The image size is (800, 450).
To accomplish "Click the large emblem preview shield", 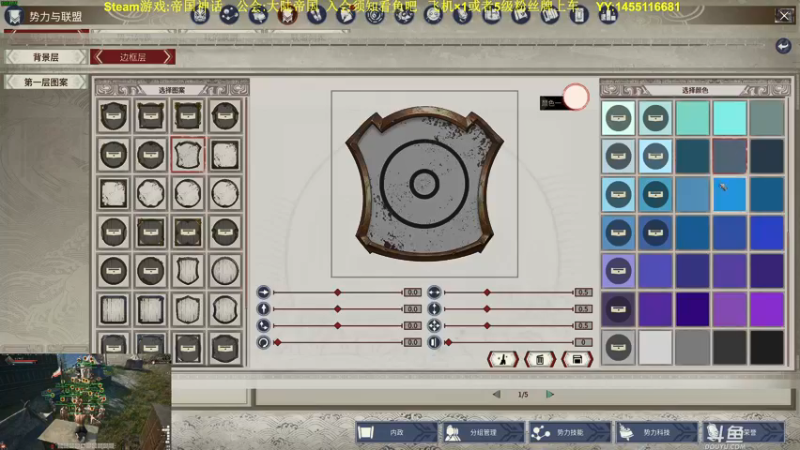I will 424,184.
